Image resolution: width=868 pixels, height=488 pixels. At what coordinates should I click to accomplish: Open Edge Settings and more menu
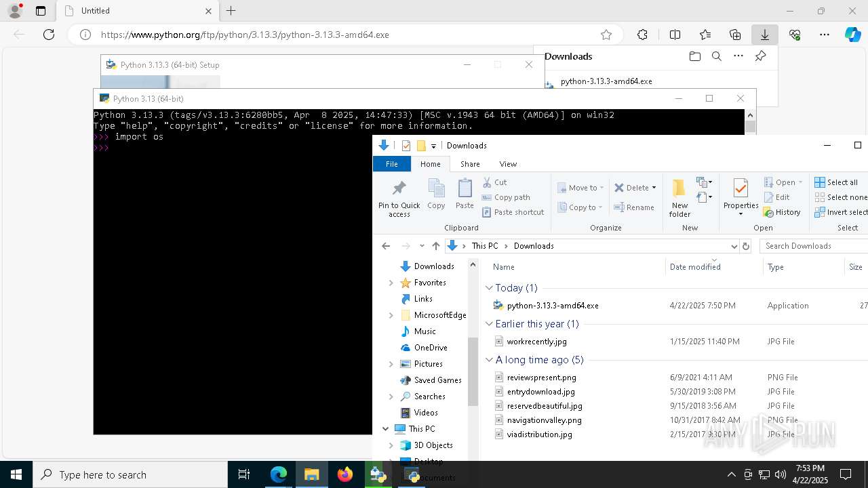825,35
